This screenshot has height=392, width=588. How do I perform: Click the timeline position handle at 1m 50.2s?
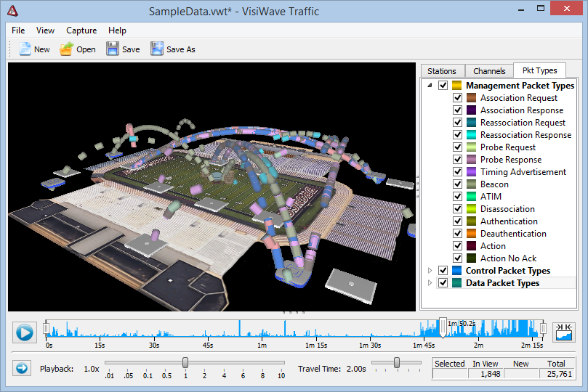pyautogui.click(x=443, y=328)
